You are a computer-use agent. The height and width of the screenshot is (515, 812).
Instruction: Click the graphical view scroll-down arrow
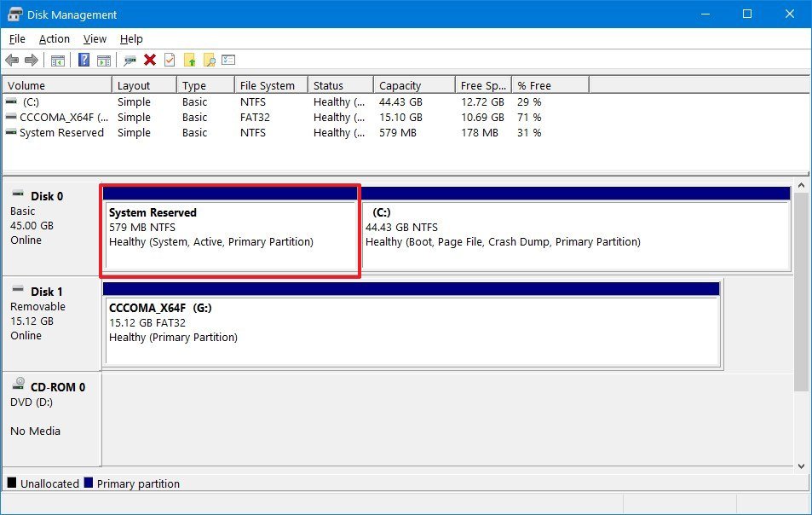coord(801,466)
